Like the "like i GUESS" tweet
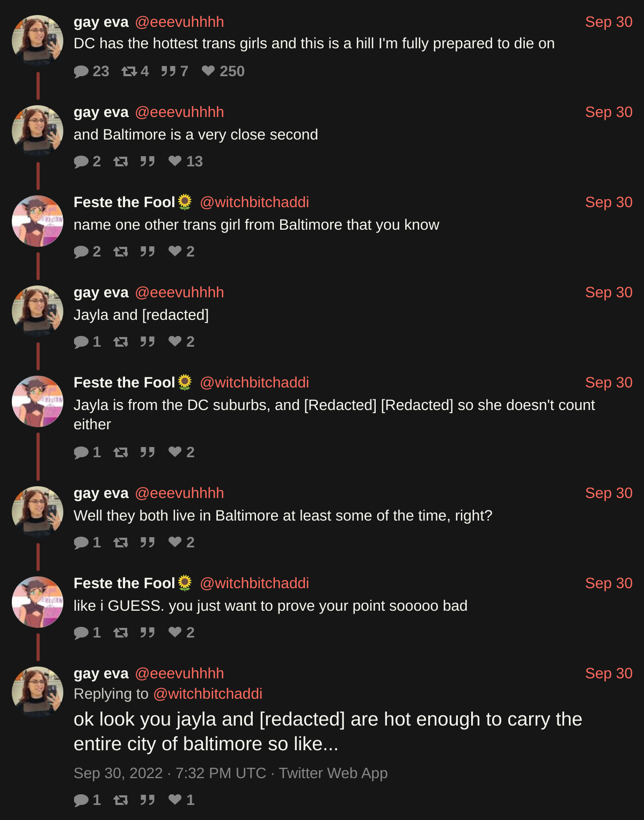This screenshot has width=644, height=820. coord(175,632)
